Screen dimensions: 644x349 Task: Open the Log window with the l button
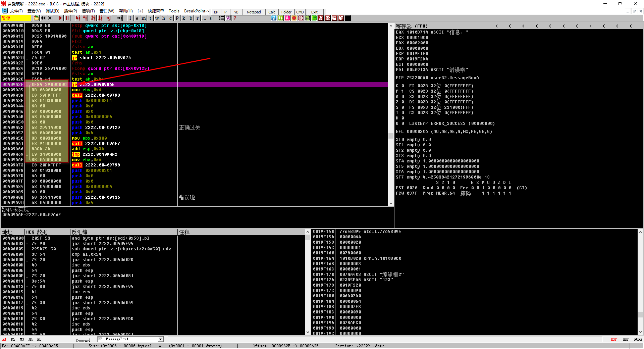tap(130, 18)
